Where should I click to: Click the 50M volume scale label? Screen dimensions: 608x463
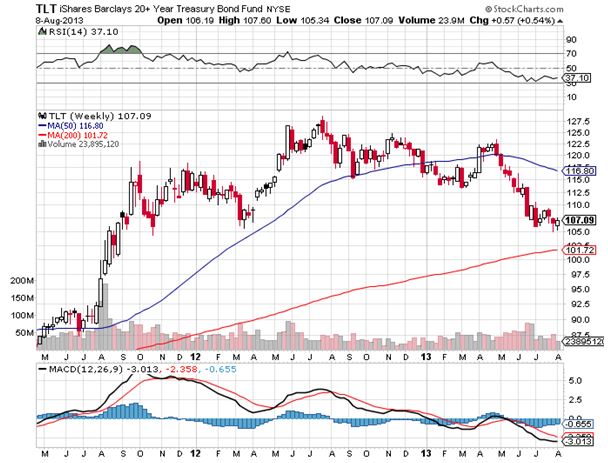[x=24, y=333]
